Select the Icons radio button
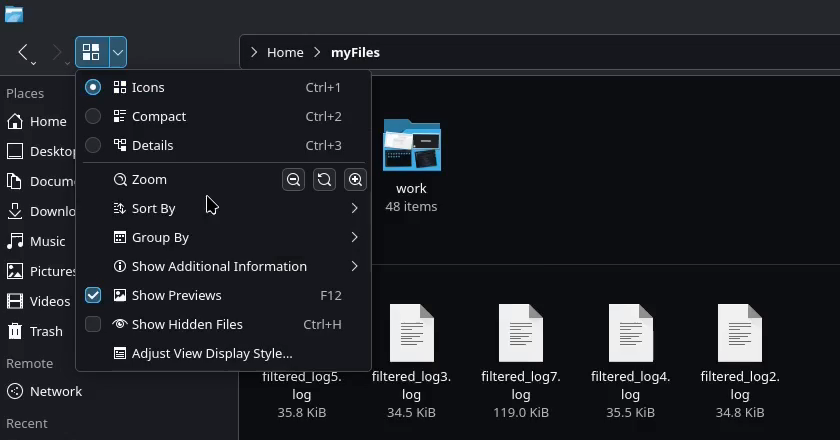Screen dimensions: 840x440 pyautogui.click(x=93, y=87)
